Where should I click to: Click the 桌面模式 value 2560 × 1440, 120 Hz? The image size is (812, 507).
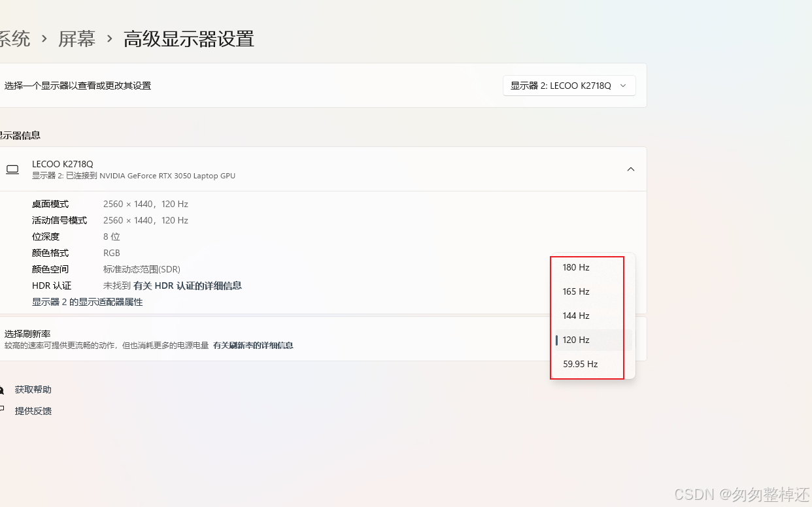(x=146, y=204)
